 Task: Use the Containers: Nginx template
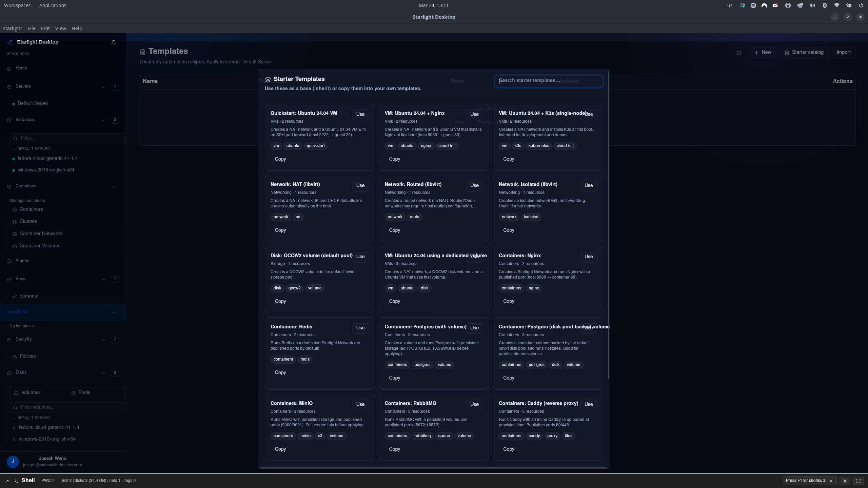click(x=589, y=257)
